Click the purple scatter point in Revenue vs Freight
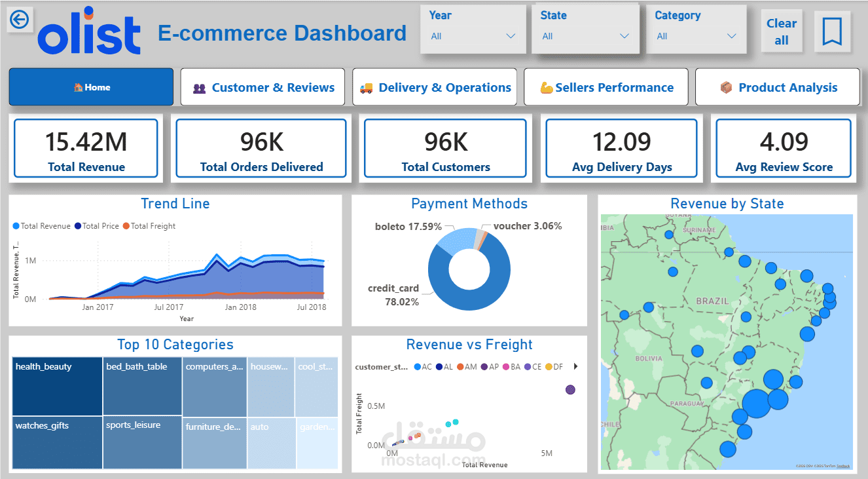The width and height of the screenshot is (868, 479). [570, 390]
